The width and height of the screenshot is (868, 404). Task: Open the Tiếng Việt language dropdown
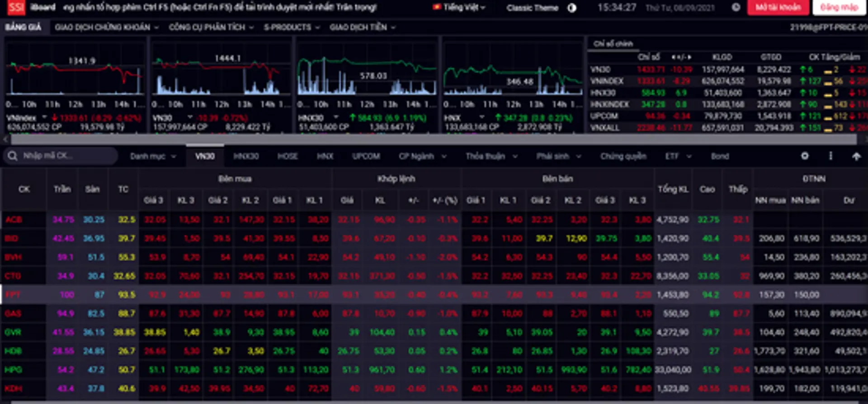(x=459, y=7)
